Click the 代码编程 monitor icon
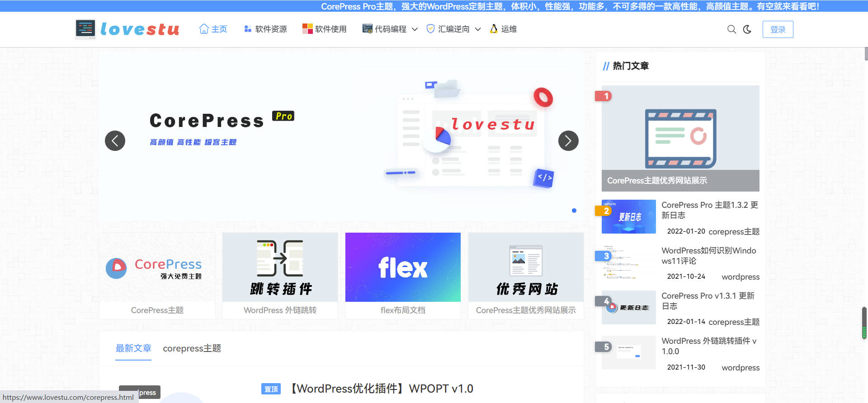This screenshot has width=868, height=403. pos(367,29)
